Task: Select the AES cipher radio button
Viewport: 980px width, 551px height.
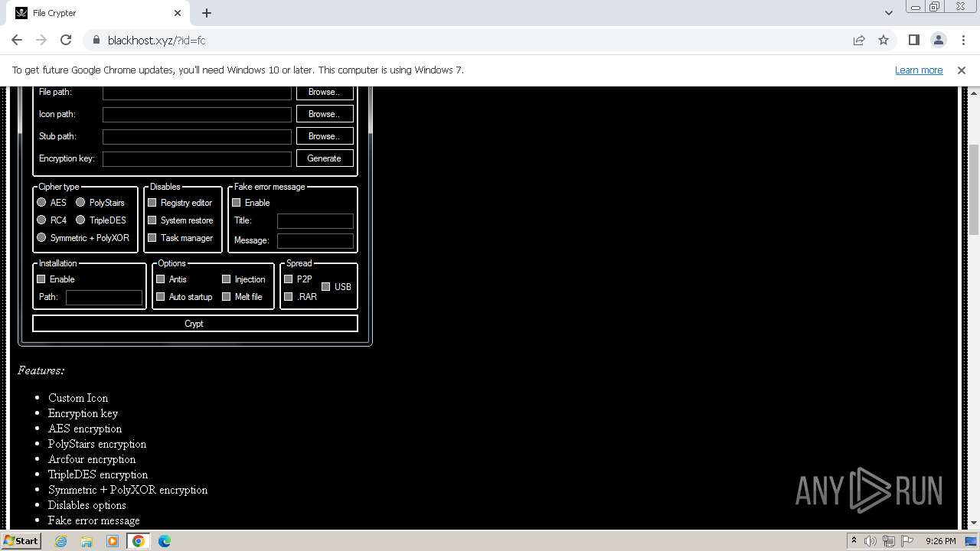Action: (x=41, y=203)
